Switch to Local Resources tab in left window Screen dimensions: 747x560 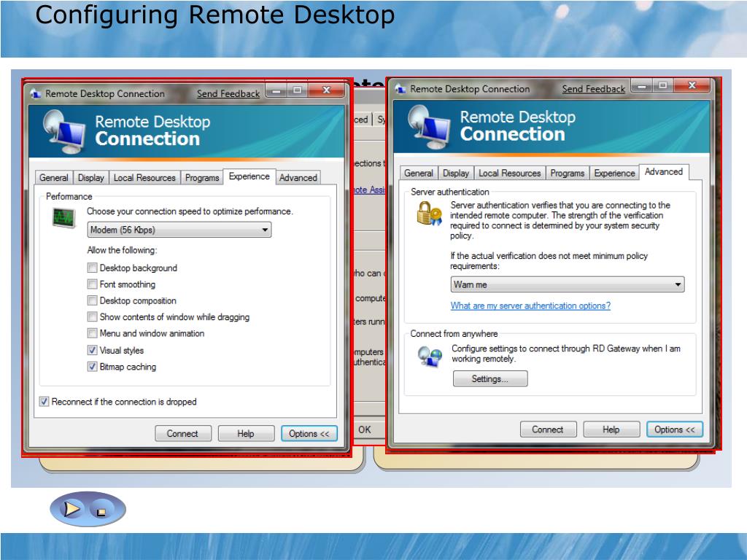(144, 178)
